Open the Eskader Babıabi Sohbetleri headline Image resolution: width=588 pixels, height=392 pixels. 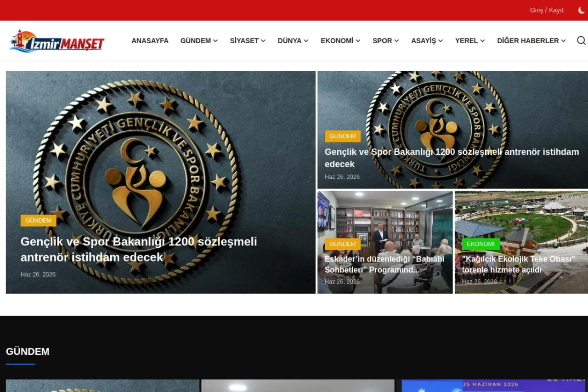click(x=384, y=264)
